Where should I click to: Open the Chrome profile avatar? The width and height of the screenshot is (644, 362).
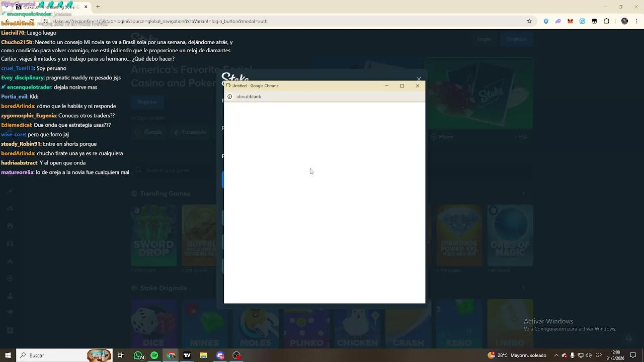[x=624, y=21]
